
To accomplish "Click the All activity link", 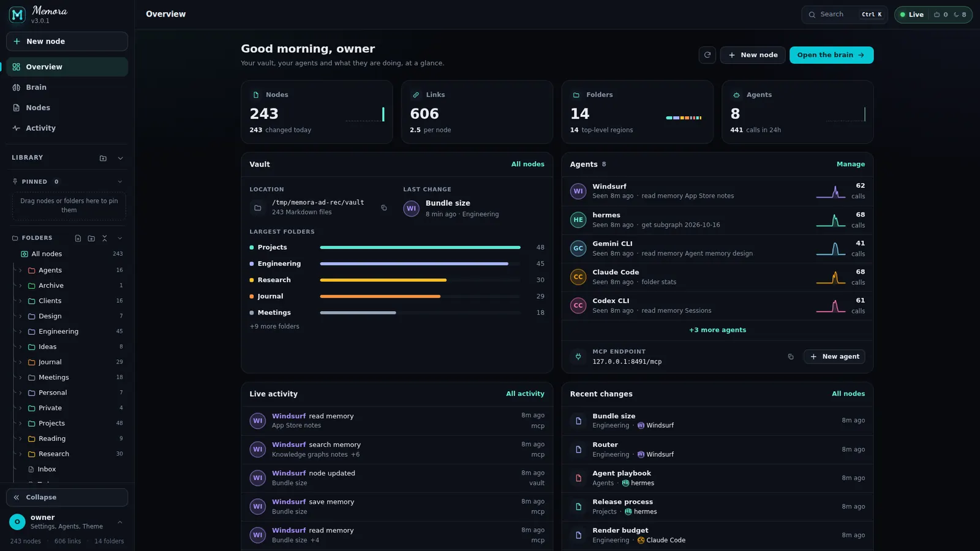I will pyautogui.click(x=525, y=394).
